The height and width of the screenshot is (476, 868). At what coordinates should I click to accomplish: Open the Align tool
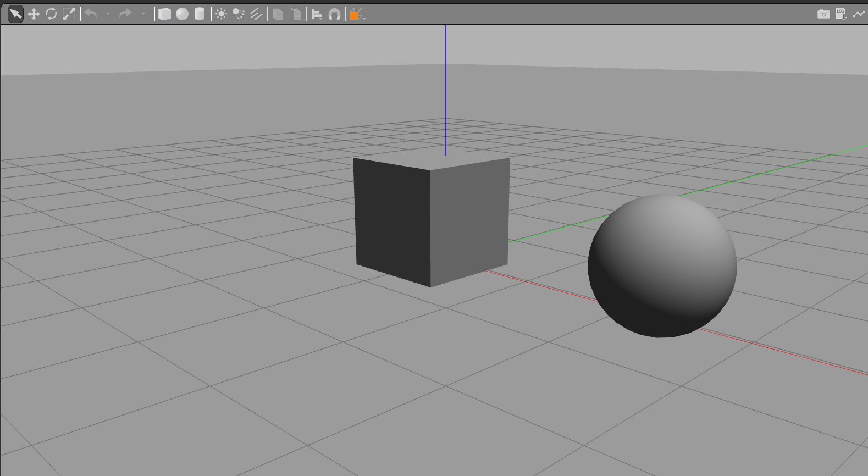(317, 14)
